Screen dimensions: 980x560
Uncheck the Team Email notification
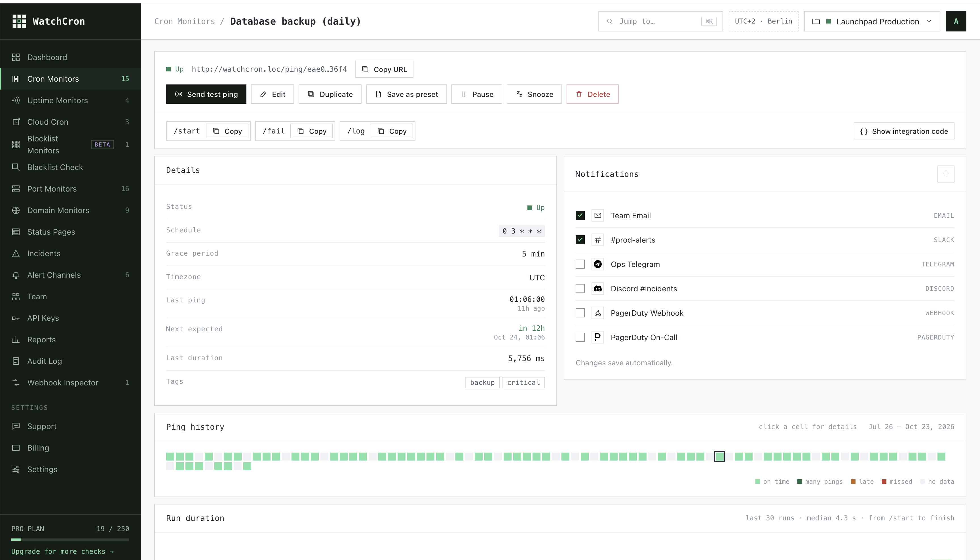point(580,215)
